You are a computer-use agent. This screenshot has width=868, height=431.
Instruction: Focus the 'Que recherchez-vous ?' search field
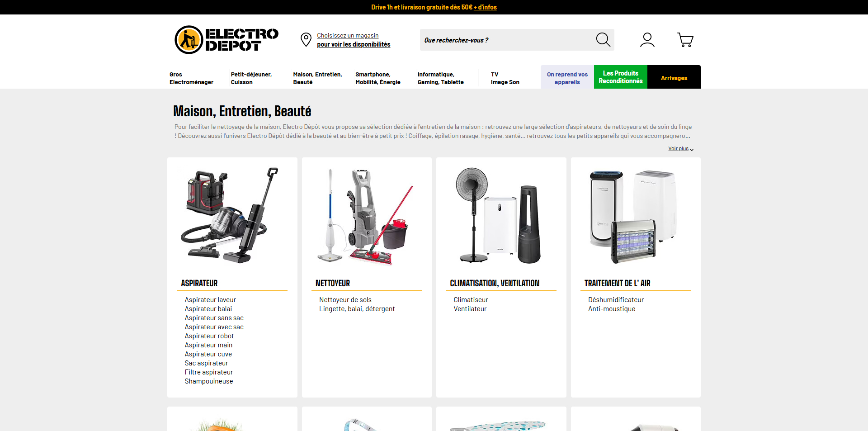tap(506, 40)
